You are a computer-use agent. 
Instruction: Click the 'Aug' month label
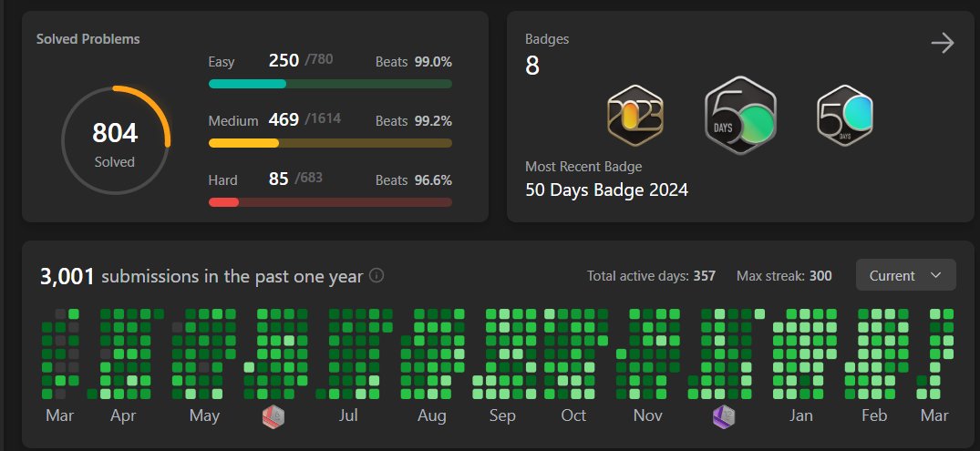432,416
